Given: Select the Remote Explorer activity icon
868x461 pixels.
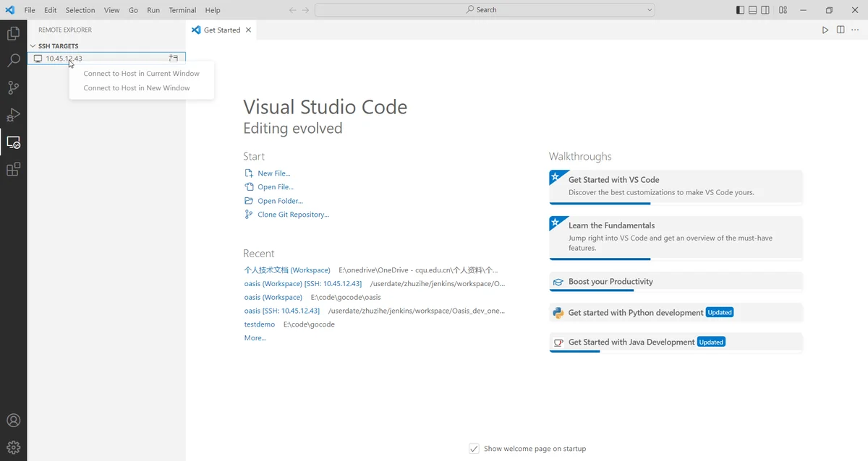Looking at the screenshot, I should (x=13, y=142).
